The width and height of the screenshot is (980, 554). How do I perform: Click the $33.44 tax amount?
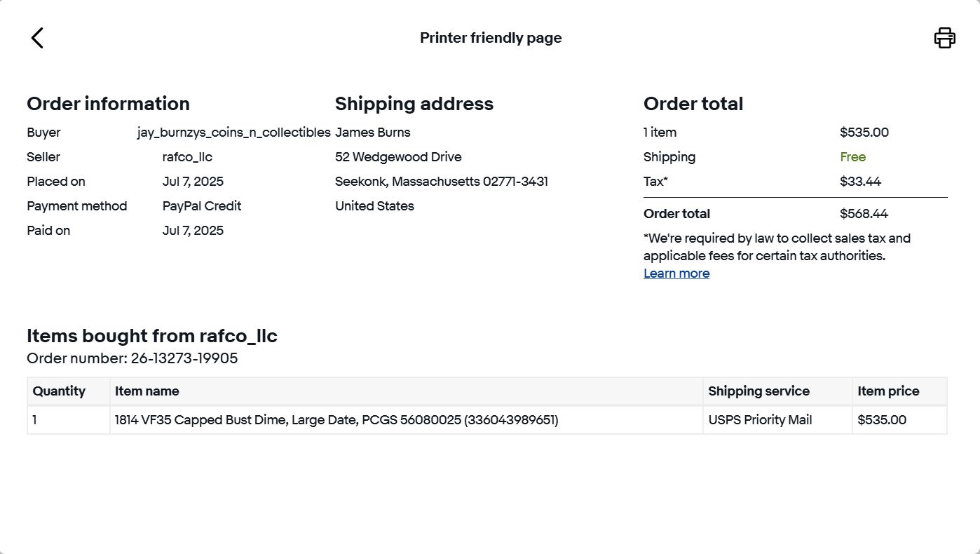(x=860, y=182)
